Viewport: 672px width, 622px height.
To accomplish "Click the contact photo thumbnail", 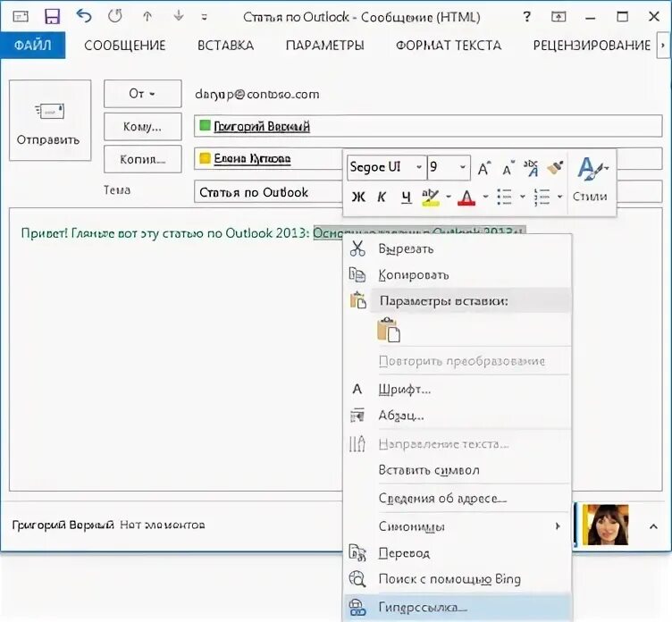I will [608, 525].
